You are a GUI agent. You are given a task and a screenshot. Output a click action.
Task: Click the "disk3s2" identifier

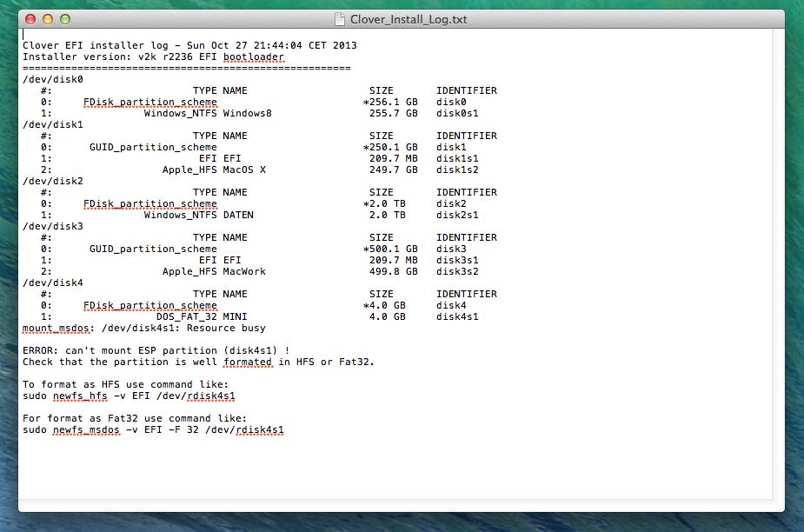click(457, 271)
